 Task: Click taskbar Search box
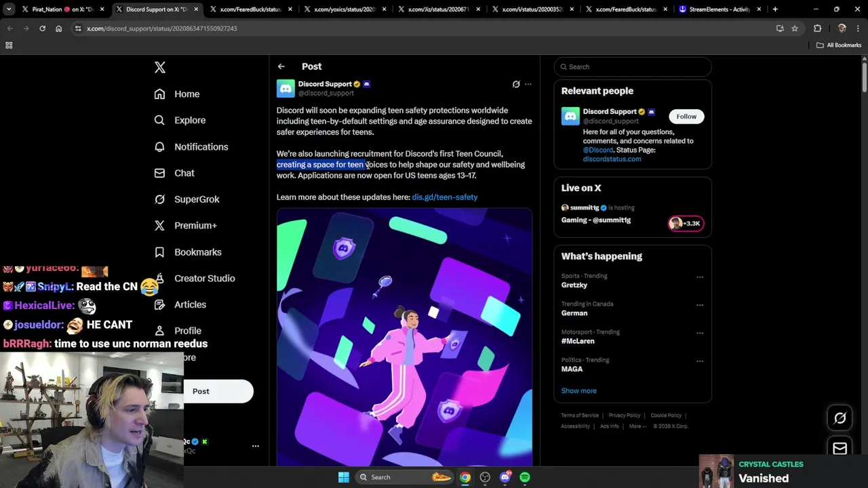pyautogui.click(x=405, y=477)
